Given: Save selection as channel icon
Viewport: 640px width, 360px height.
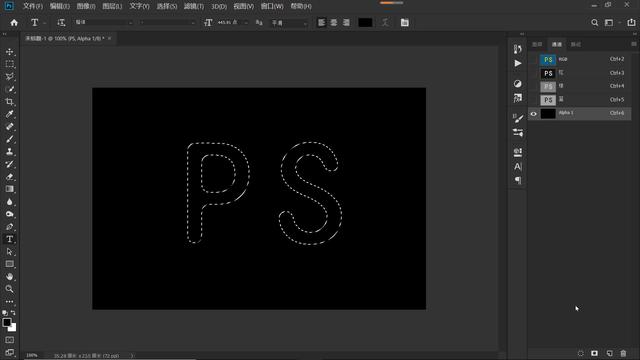Looking at the screenshot, I should click(x=594, y=353).
